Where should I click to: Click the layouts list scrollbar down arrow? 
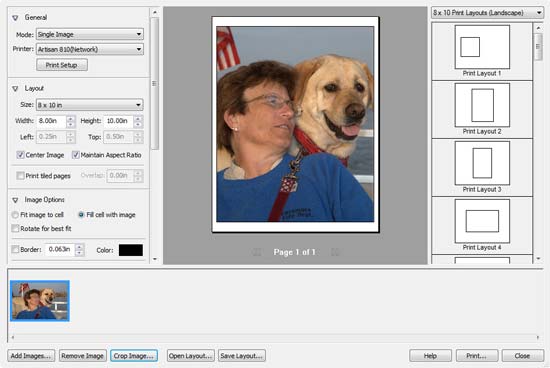tap(538, 259)
